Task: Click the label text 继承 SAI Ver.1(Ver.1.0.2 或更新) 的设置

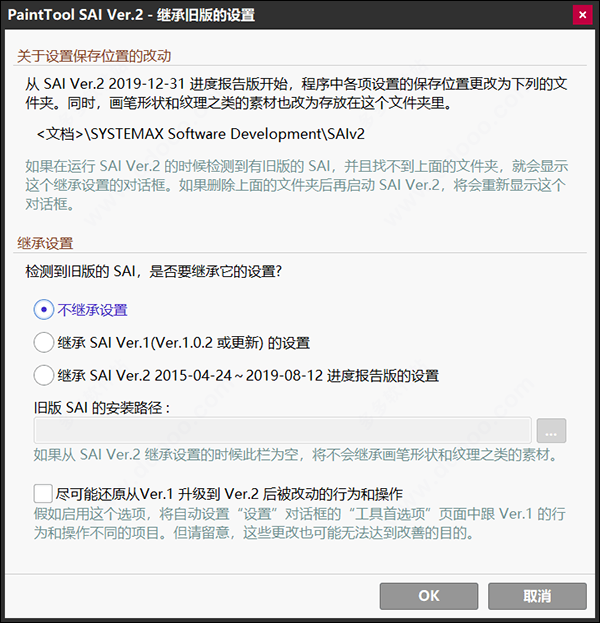Action: [184, 342]
